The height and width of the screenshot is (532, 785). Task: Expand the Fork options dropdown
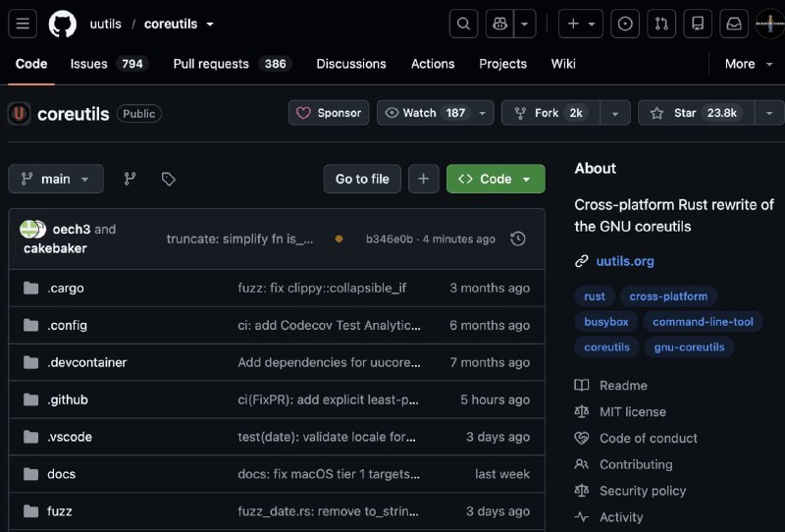615,113
